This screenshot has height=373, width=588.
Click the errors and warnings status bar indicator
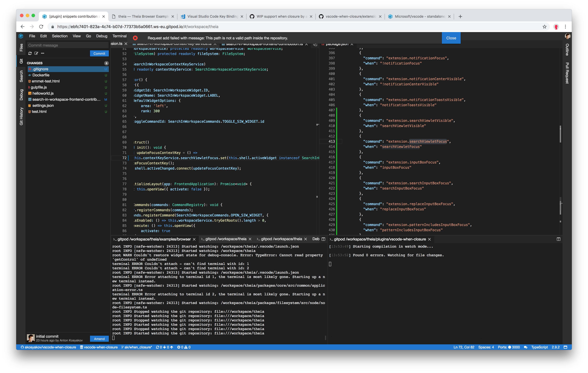click(183, 347)
